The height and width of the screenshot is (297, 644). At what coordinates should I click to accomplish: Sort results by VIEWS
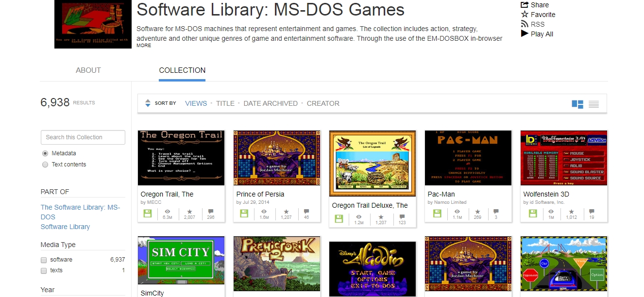tap(196, 103)
